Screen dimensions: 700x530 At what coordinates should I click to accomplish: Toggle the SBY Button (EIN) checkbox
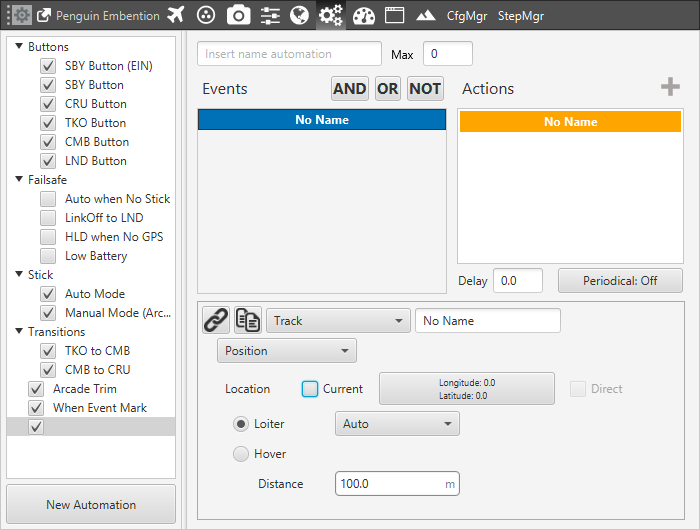(48, 66)
